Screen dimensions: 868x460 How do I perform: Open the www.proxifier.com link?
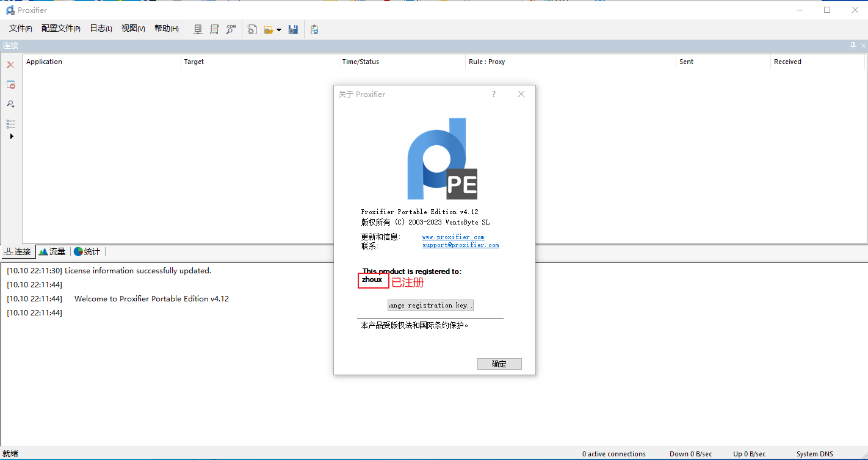coord(453,237)
